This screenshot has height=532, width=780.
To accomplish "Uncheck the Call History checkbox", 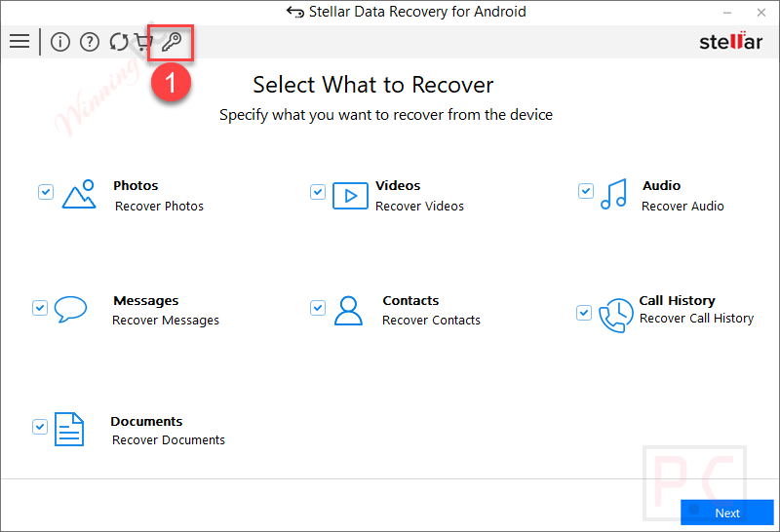I will pyautogui.click(x=584, y=313).
